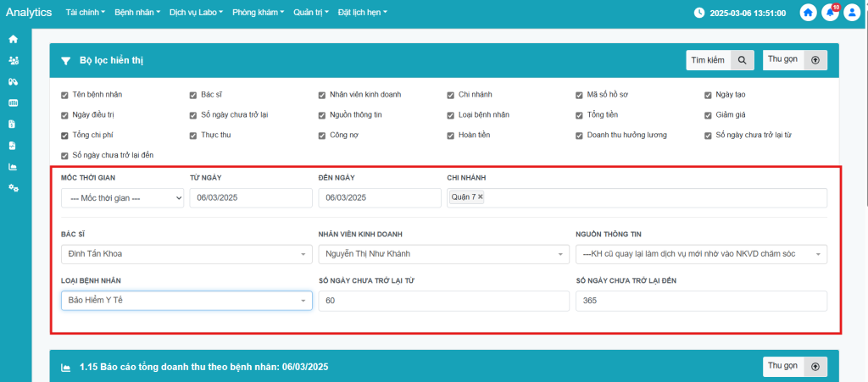Open the notifications bell in the header
868x382 pixels.
click(830, 13)
